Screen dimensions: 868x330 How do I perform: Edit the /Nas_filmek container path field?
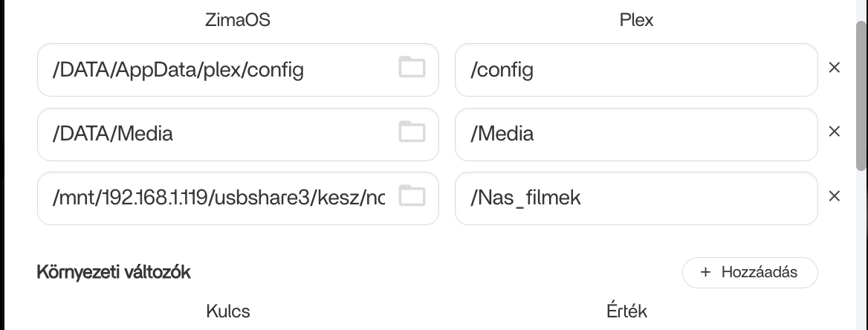[635, 198]
